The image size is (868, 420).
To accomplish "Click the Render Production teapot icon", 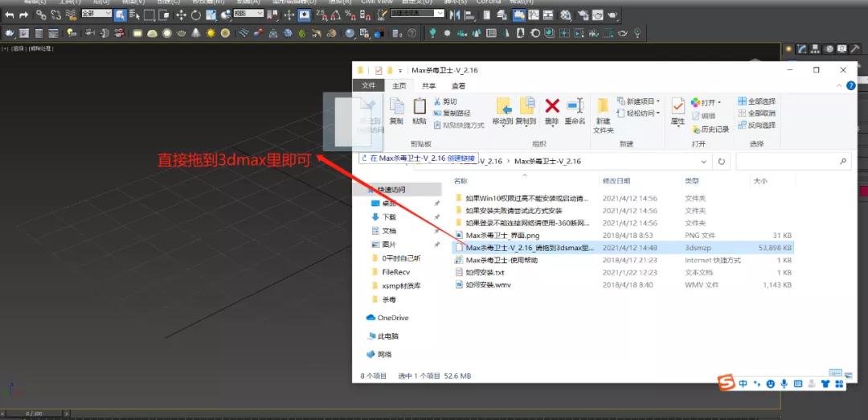I will [x=612, y=15].
